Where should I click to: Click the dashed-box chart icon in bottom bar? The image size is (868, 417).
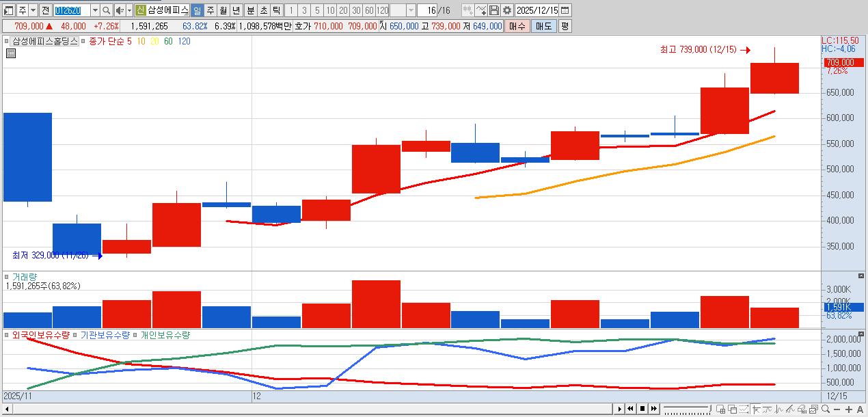pyautogui.click(x=744, y=409)
